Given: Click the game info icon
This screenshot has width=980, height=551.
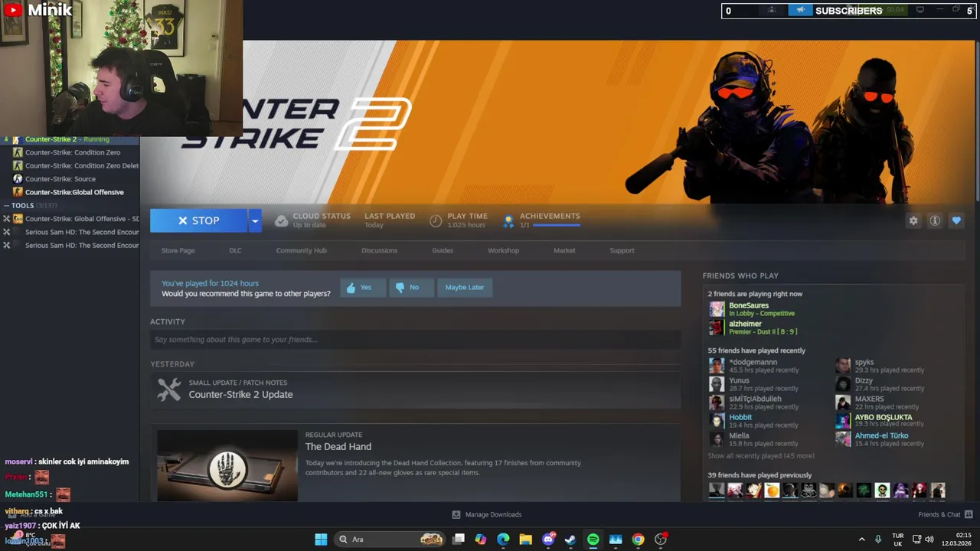Looking at the screenshot, I should tap(935, 220).
